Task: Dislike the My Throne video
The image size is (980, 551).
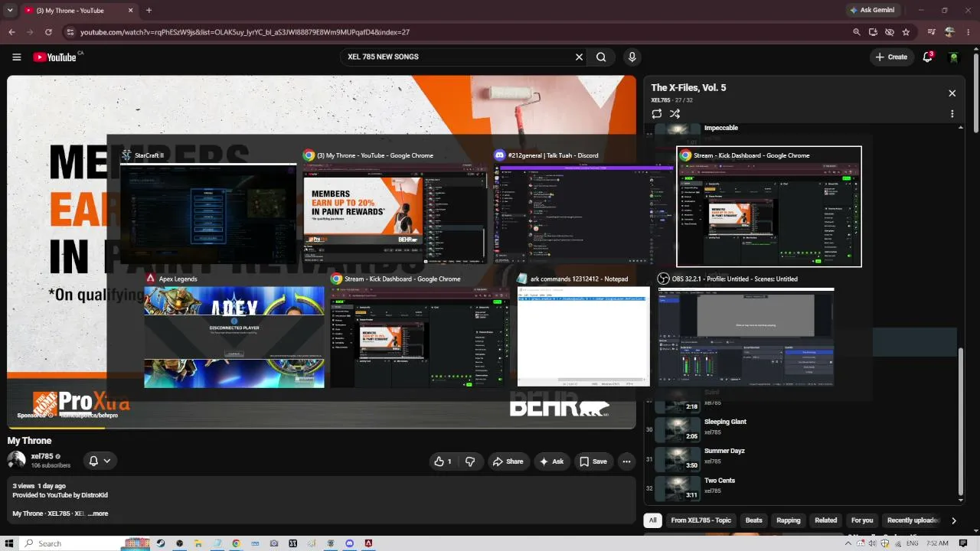Action: pyautogui.click(x=470, y=461)
